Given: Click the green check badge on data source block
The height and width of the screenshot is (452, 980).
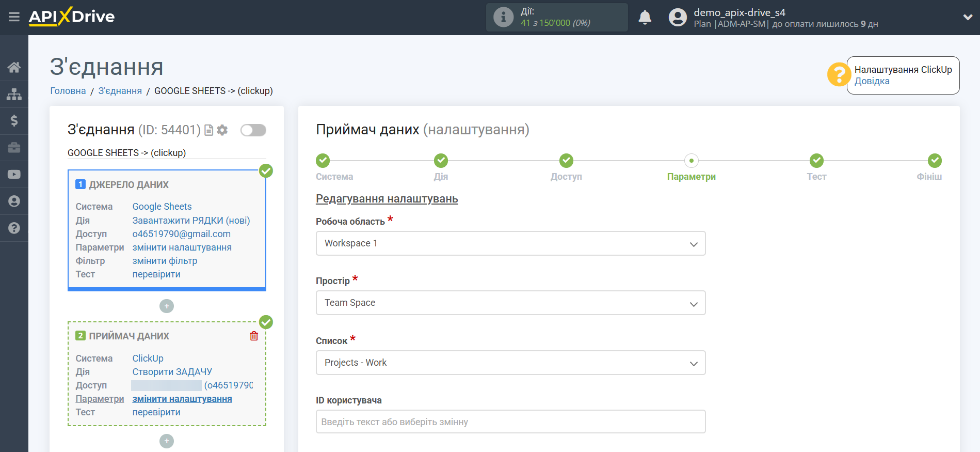Looking at the screenshot, I should click(266, 170).
